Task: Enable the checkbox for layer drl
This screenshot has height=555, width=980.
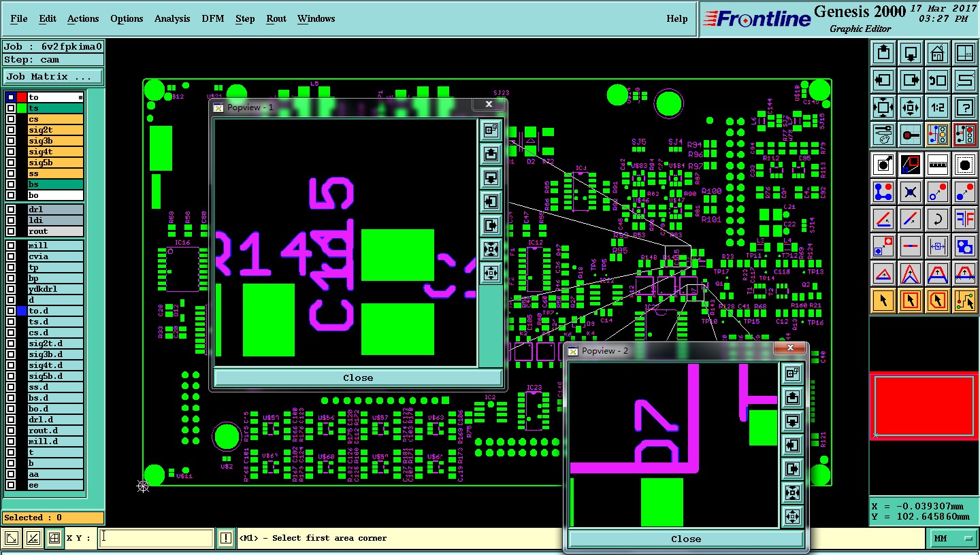Action: point(11,209)
